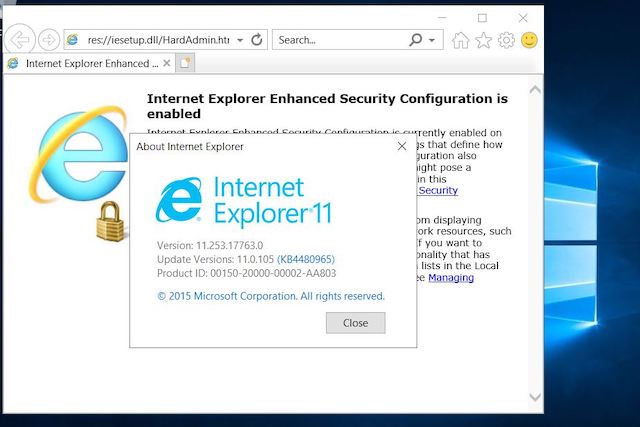Click the page scrollbar down arrow
This screenshot has height=427, width=640.
pos(535,397)
